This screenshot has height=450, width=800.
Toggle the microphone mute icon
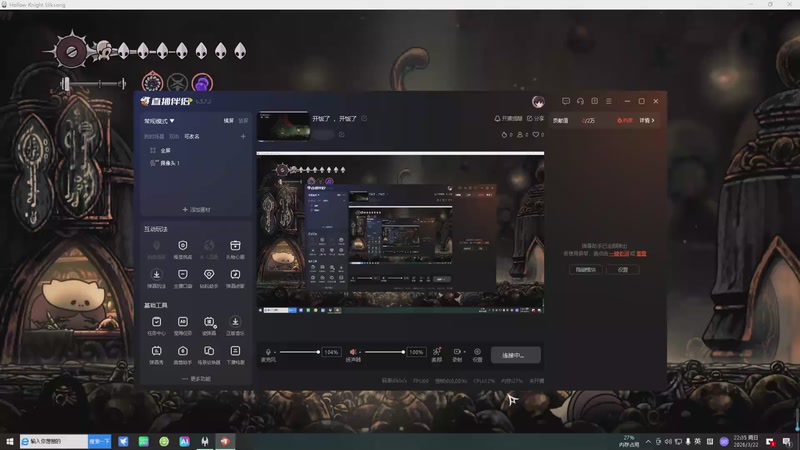268,352
